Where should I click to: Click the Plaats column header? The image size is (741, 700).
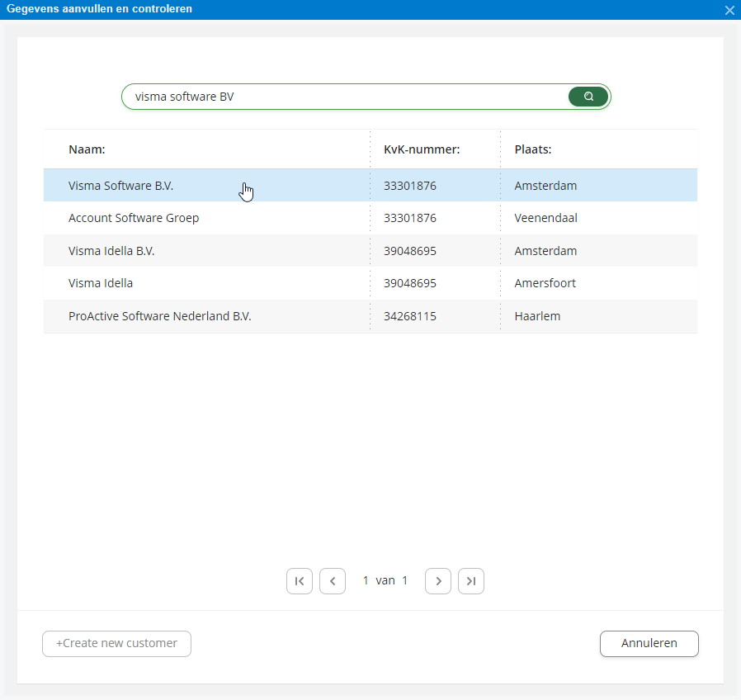coord(533,149)
